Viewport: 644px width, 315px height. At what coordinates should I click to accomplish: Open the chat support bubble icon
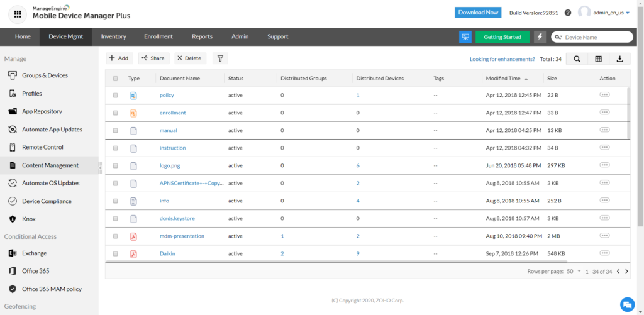(626, 304)
